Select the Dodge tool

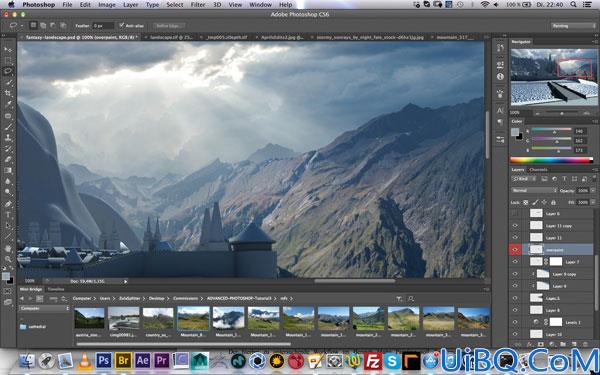click(8, 192)
